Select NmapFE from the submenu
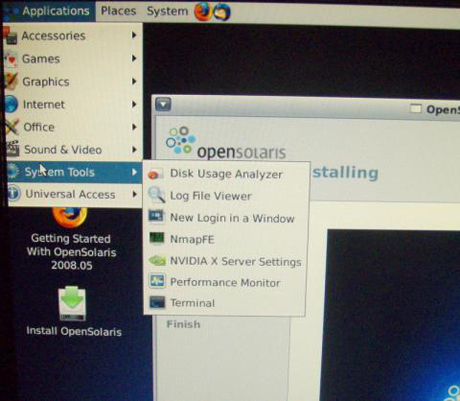The image size is (460, 401). [225, 239]
